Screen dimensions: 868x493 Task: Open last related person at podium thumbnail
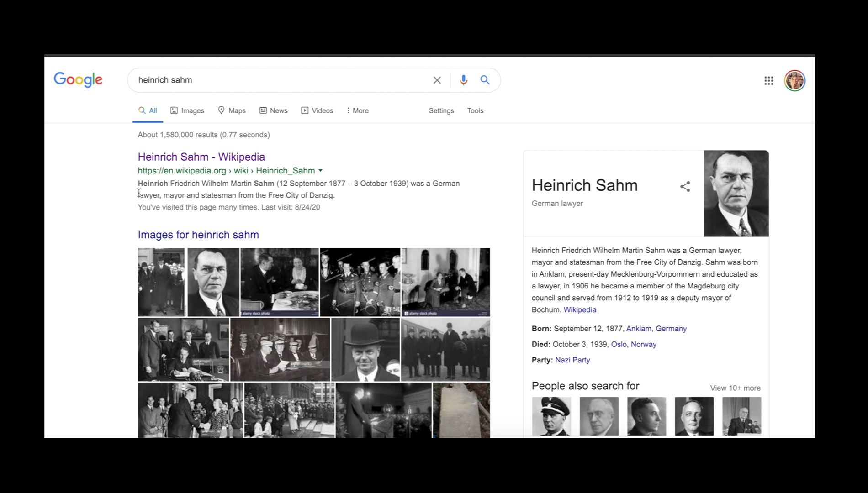[x=741, y=416]
